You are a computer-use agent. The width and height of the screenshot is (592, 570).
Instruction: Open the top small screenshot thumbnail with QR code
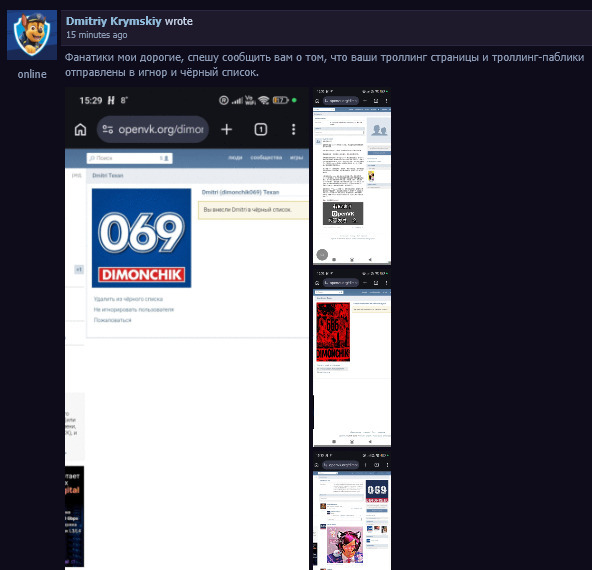click(x=352, y=176)
